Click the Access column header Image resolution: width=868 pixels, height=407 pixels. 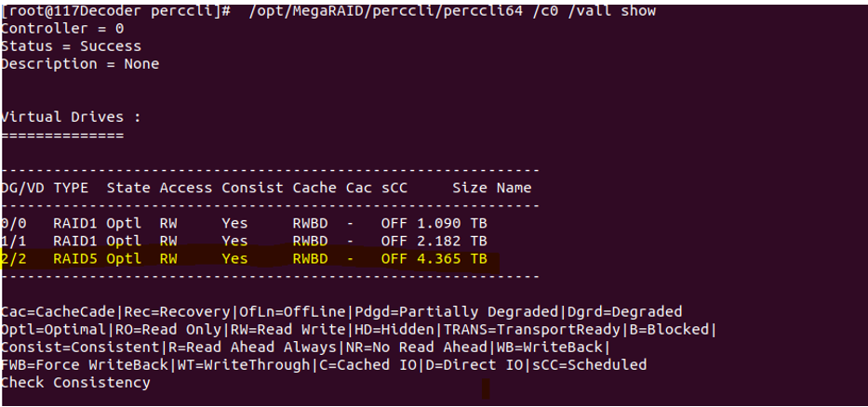click(185, 188)
